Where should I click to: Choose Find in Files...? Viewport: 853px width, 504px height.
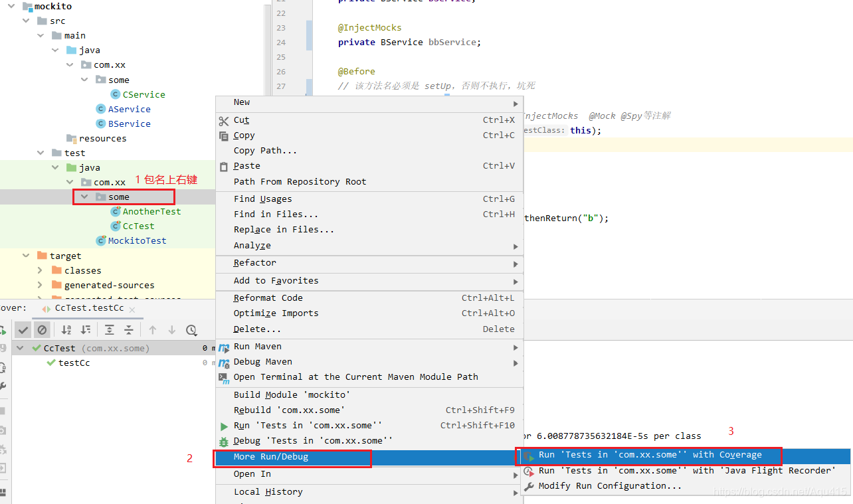(370, 214)
